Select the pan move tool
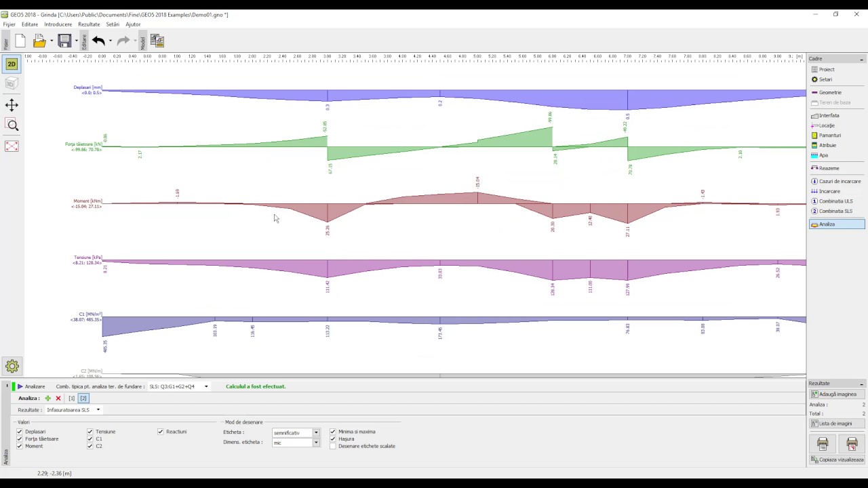The width and height of the screenshot is (868, 488). pyautogui.click(x=12, y=105)
